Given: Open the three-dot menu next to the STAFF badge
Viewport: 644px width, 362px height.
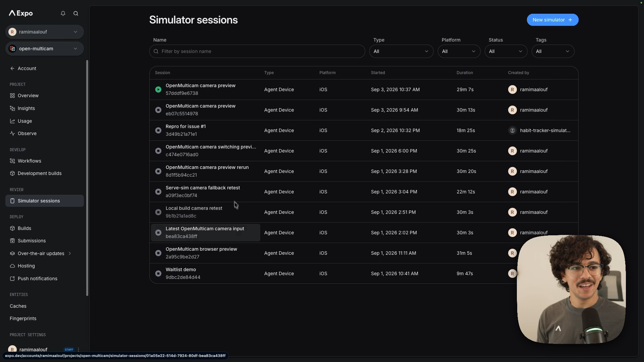Looking at the screenshot, I should point(78,350).
